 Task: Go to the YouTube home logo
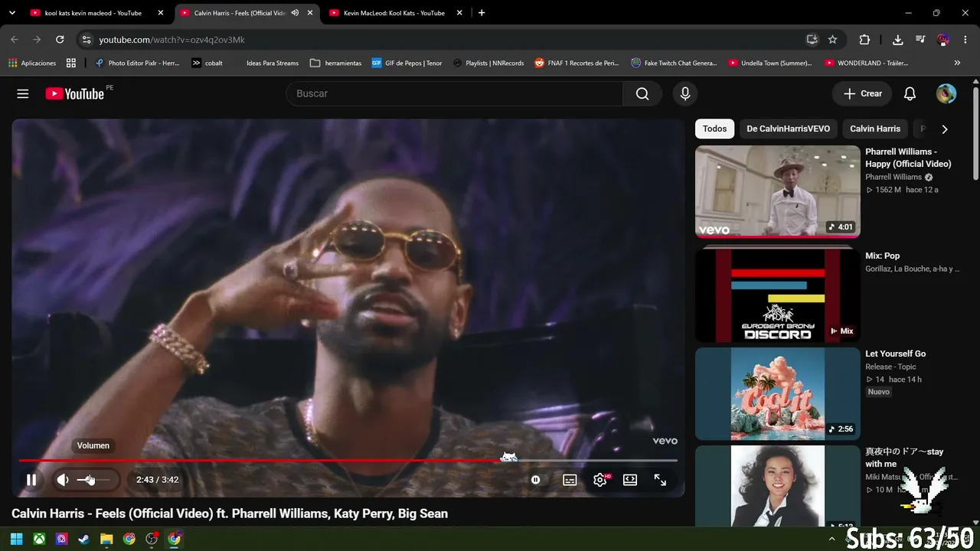[x=75, y=93]
